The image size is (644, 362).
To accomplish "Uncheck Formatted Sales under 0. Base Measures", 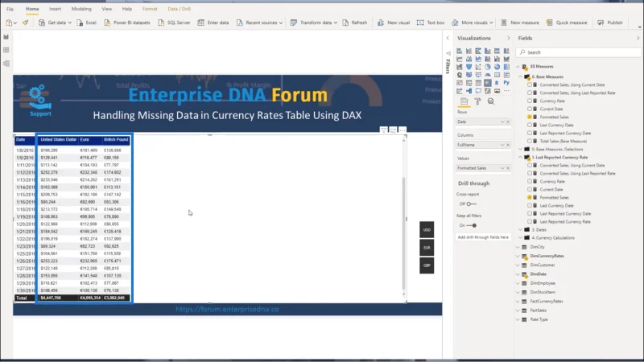I will 530,117.
